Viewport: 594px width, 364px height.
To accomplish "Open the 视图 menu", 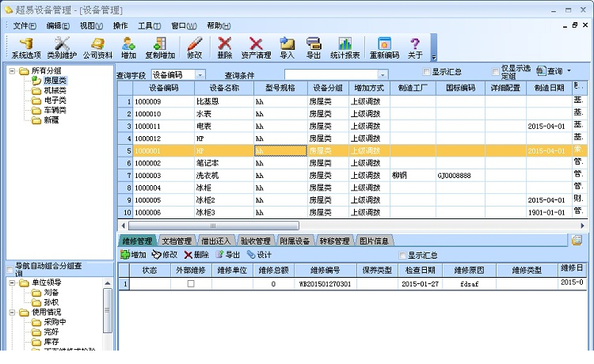I will [91, 26].
